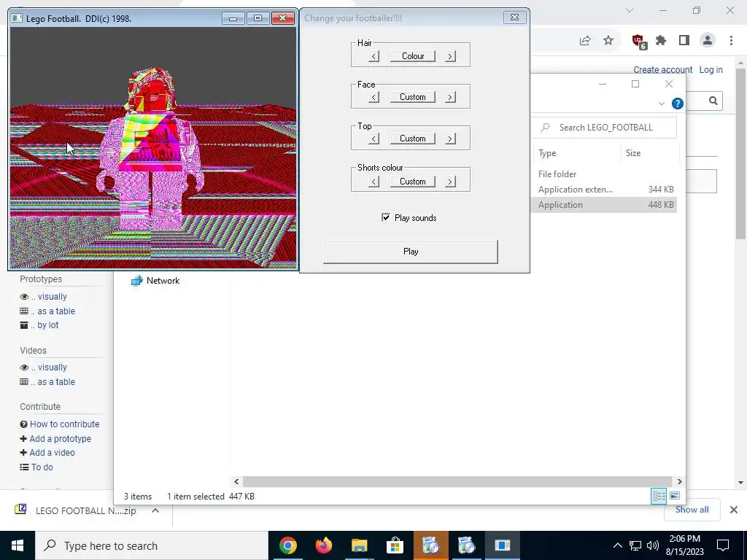Open Firefox from the taskbar
This screenshot has height=560, width=747.
pos(323,545)
